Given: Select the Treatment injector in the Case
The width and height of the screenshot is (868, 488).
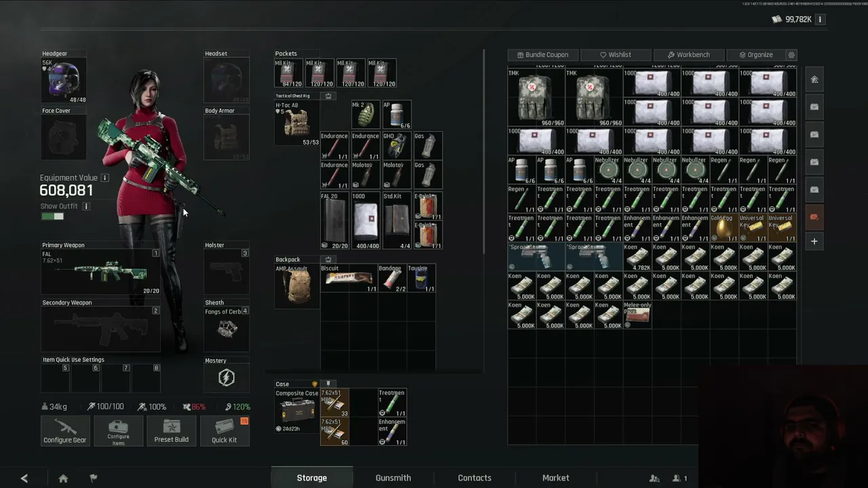Looking at the screenshot, I should 392,403.
